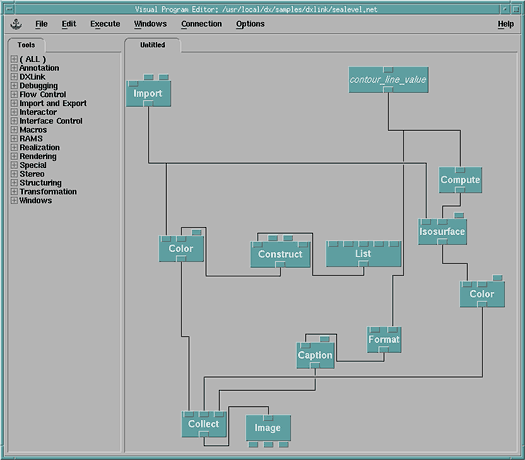This screenshot has height=460, width=525.
Task: Select the Format module node
Action: click(x=384, y=339)
